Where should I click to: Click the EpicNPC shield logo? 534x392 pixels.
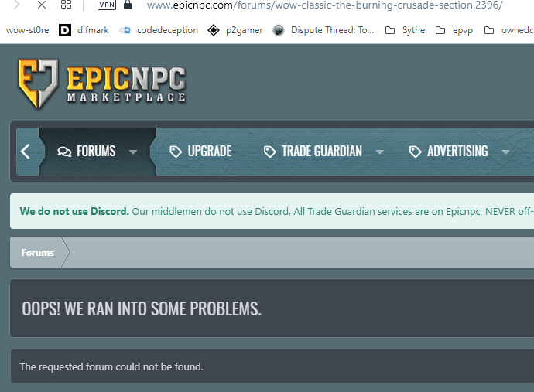pyautogui.click(x=38, y=84)
